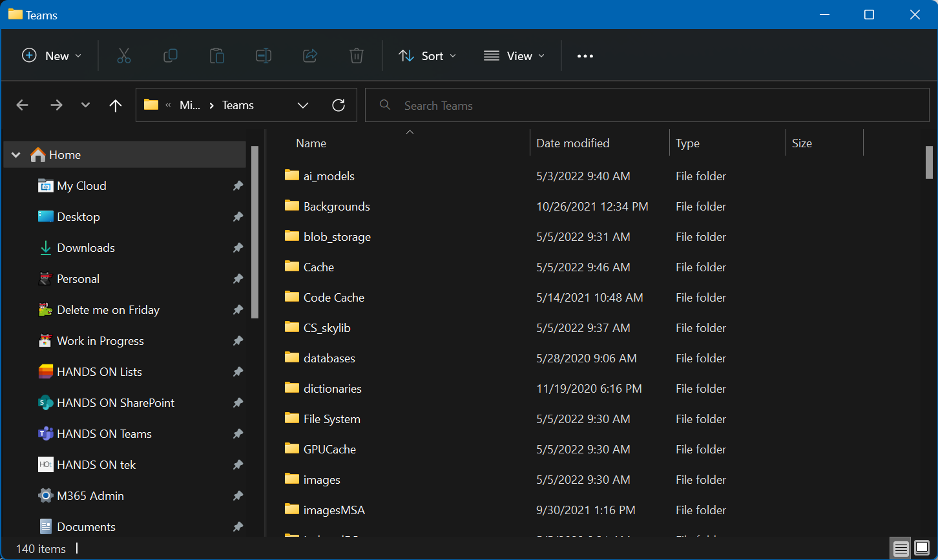Sort files by Date modified column

coord(573,143)
